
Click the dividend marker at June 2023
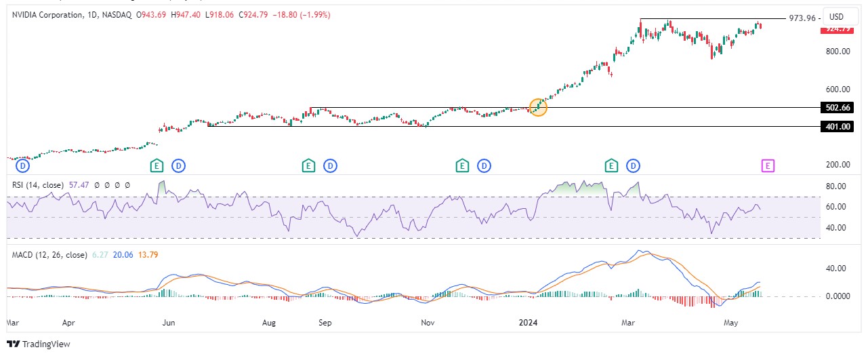click(x=178, y=165)
